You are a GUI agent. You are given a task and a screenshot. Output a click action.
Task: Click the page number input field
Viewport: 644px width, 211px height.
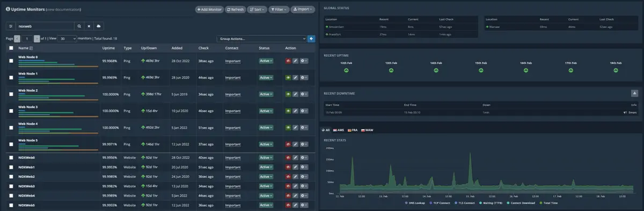click(x=27, y=39)
